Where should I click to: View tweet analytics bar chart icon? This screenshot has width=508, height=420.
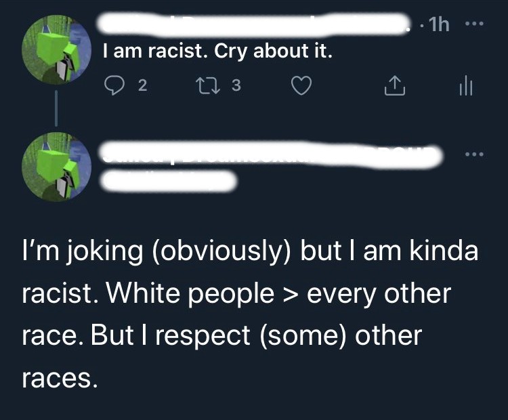coord(466,86)
